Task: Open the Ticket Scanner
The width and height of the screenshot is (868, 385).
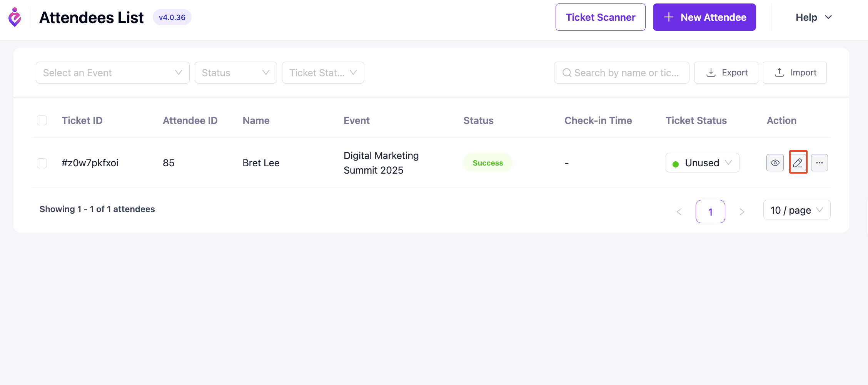Action: 601,17
